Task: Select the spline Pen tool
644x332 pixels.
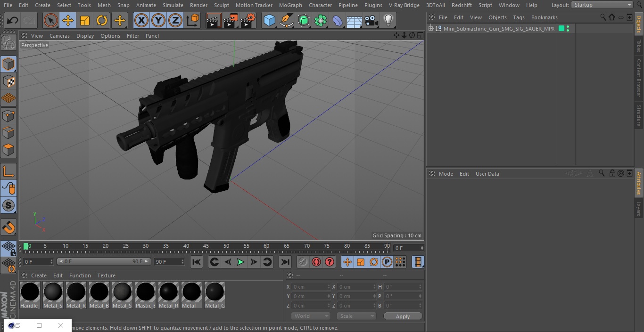Action: (286, 20)
